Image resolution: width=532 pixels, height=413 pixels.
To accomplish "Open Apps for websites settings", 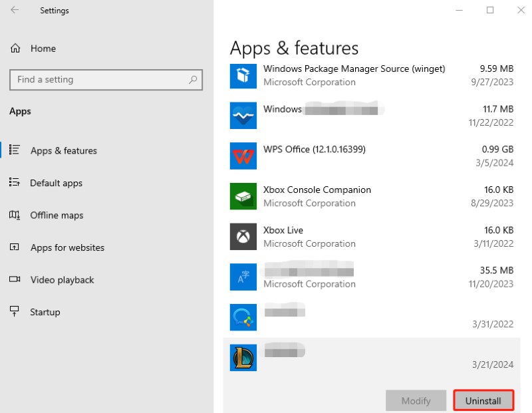I will click(x=67, y=247).
